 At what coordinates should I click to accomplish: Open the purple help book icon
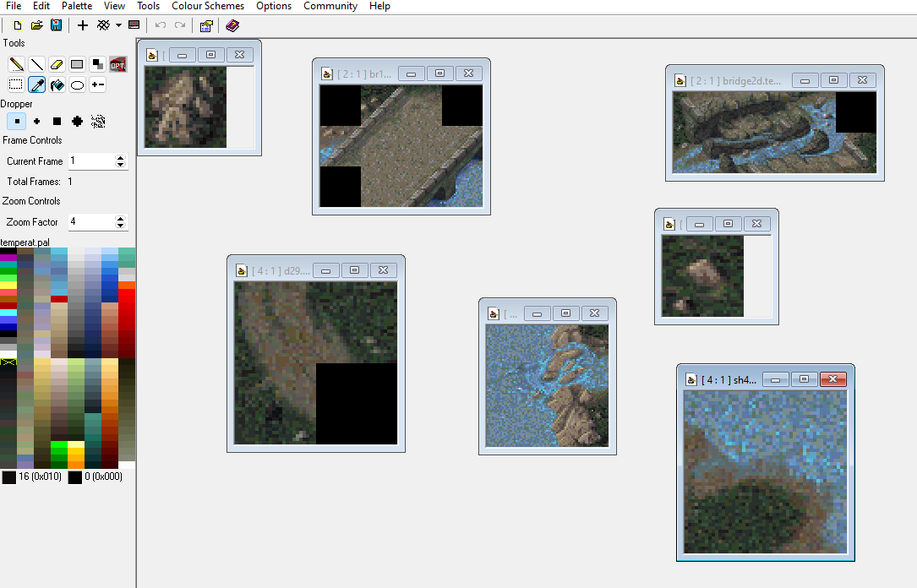232,25
